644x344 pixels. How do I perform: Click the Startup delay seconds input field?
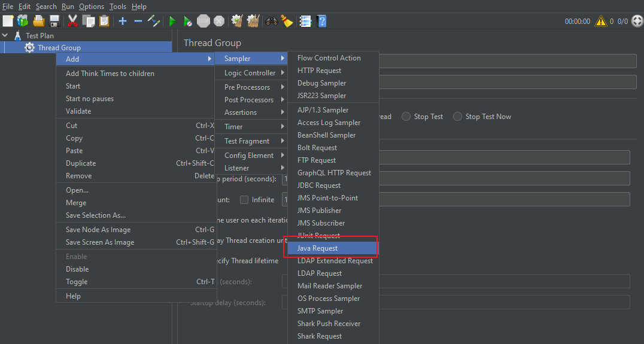(456, 302)
